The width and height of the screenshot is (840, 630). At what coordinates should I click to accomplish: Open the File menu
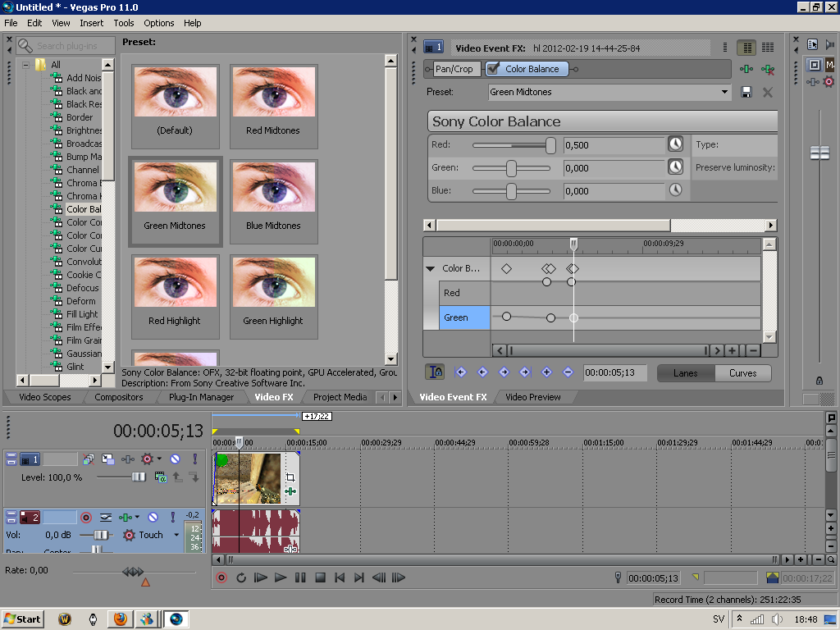(11, 23)
